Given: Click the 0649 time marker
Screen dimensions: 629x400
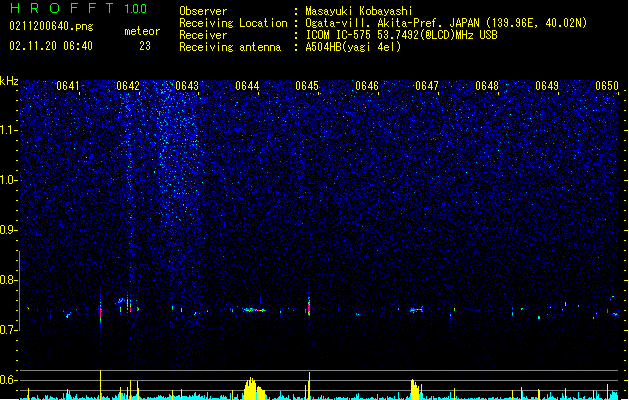Looking at the screenshot, I should point(547,86).
